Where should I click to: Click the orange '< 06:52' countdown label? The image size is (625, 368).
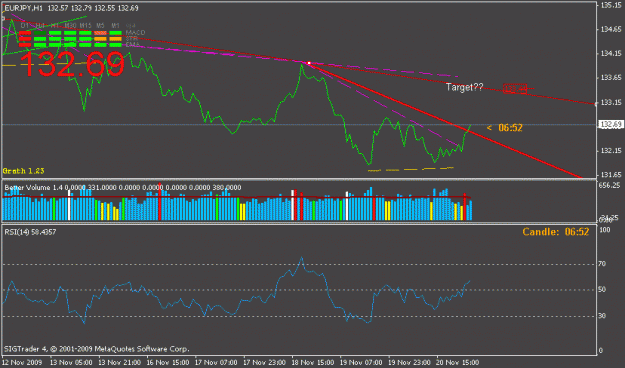pos(505,128)
